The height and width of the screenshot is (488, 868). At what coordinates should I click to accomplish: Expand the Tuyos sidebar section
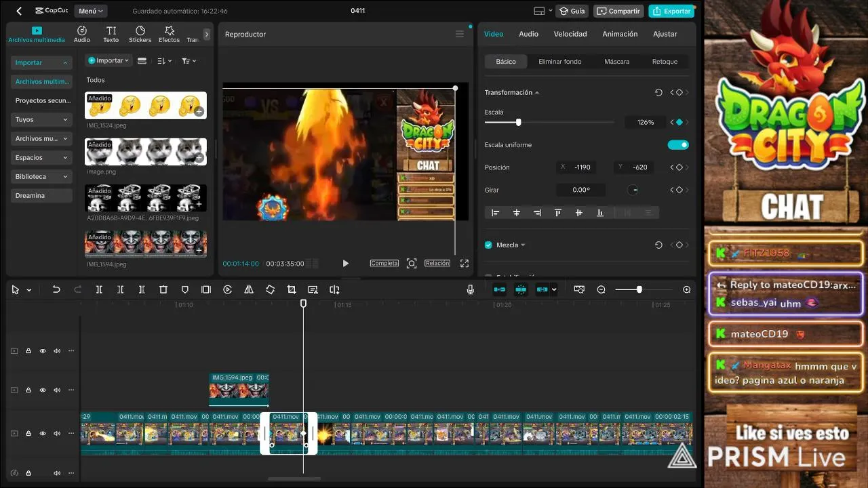tap(41, 119)
